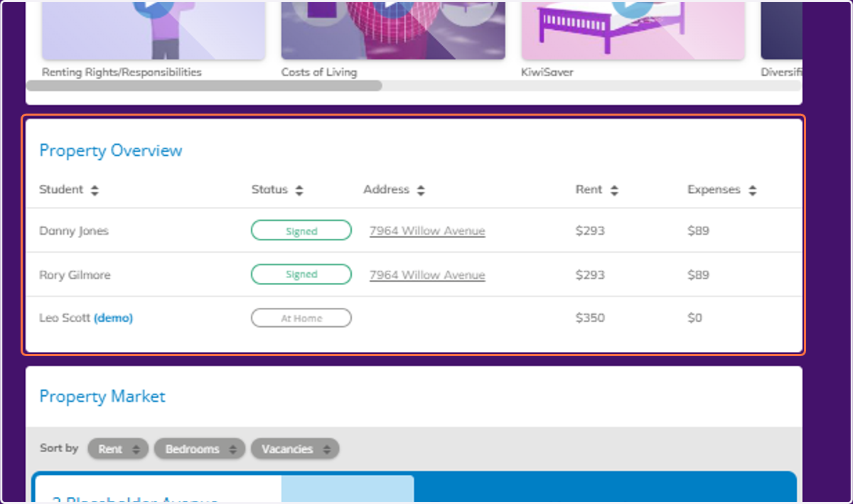Click At Home status badge for Leo Scott
This screenshot has width=853, height=504.
pos(301,318)
